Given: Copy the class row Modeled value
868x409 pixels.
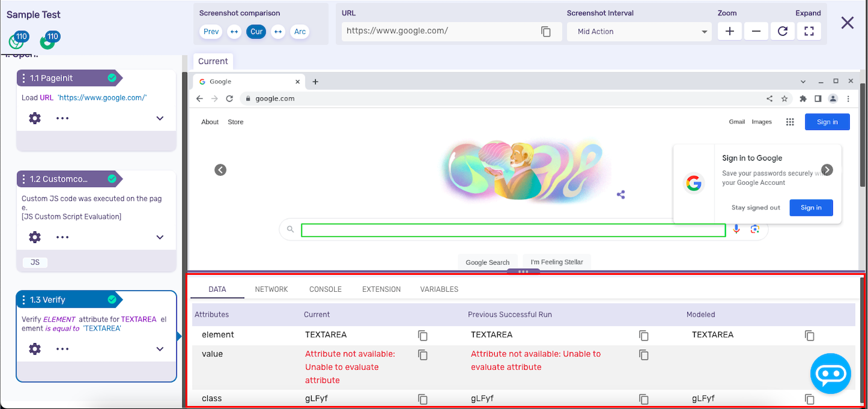Looking at the screenshot, I should click(x=809, y=399).
